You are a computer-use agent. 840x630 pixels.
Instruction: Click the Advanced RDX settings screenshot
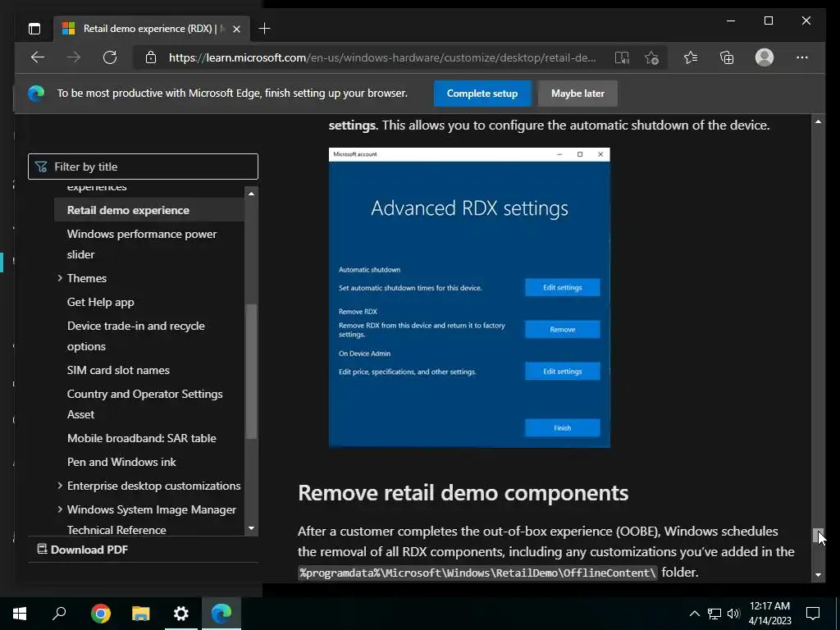[469, 298]
